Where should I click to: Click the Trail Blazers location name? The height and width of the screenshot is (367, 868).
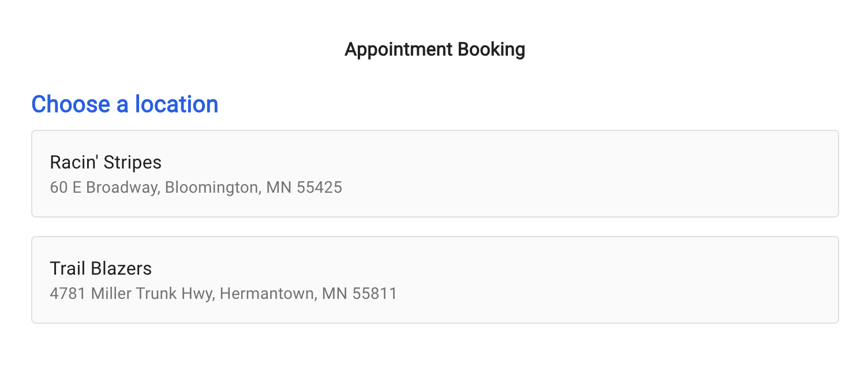click(101, 269)
